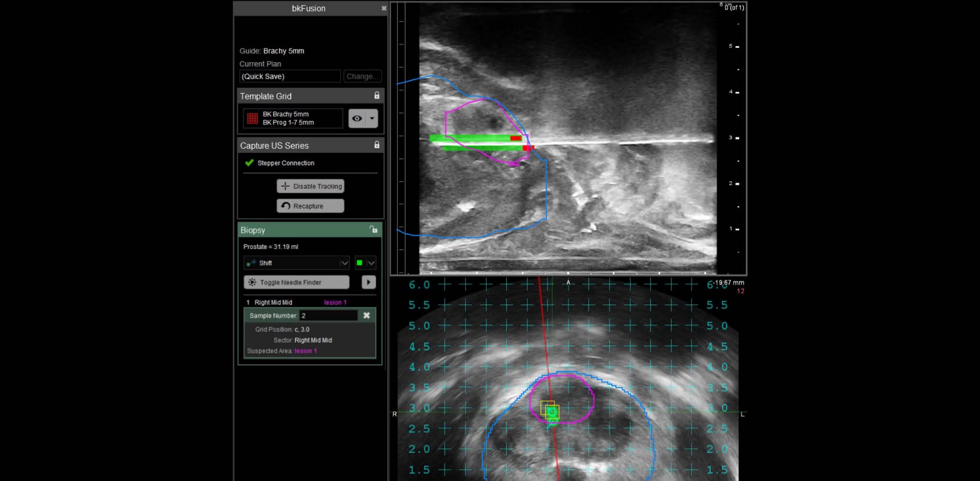Click the Biopsy section header
The image size is (980, 481).
pyautogui.click(x=310, y=230)
